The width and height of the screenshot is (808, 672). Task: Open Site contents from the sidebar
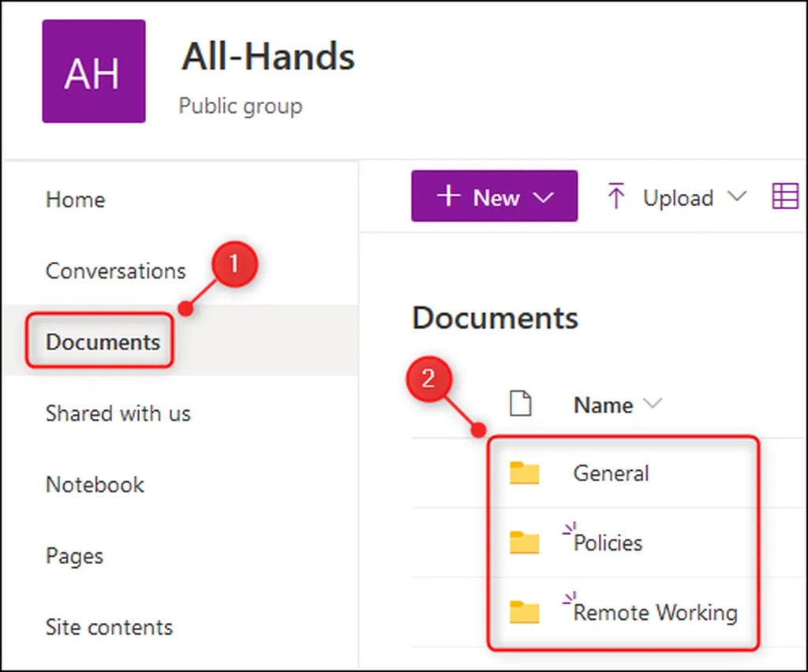coord(109,627)
